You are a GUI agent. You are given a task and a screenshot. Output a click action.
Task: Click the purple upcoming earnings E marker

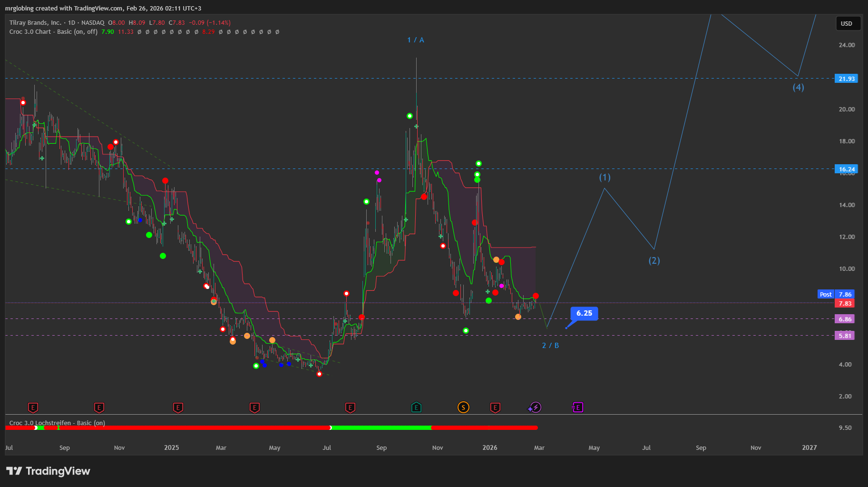point(577,407)
